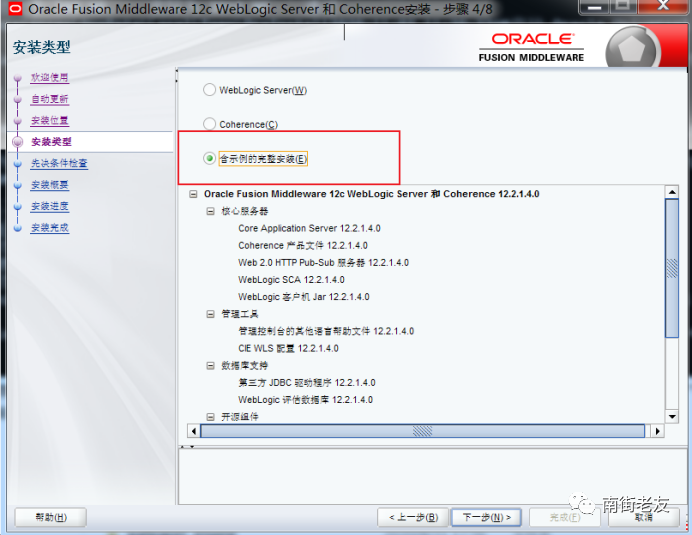Click the tree's vertical scrollbar up arrow
692x535 pixels.
tap(672, 192)
